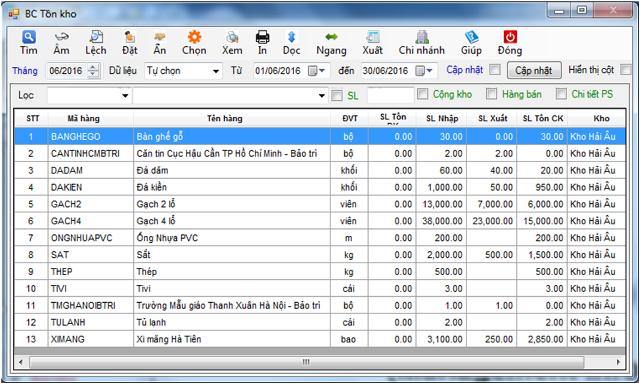Tick the SL filter checkbox
This screenshot has width=640, height=384.
coord(337,95)
